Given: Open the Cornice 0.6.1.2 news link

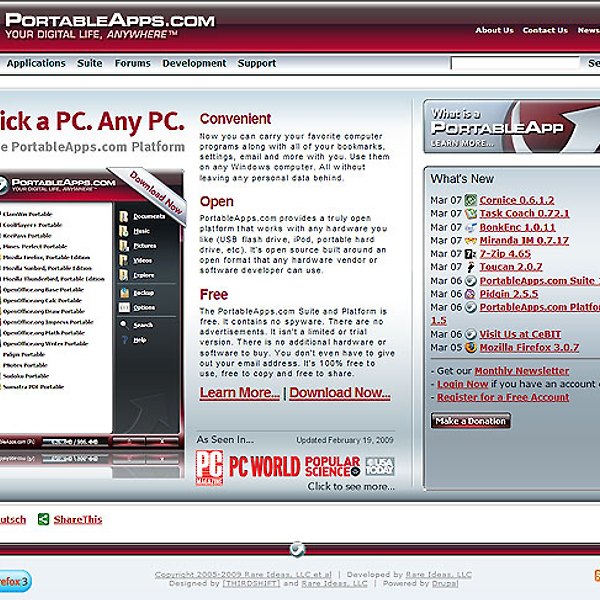Looking at the screenshot, I should [x=517, y=200].
